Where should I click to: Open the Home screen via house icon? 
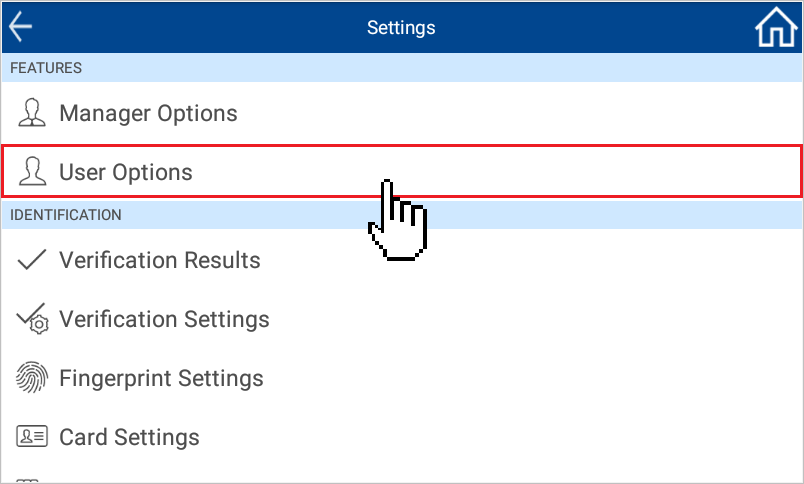pyautogui.click(x=776, y=27)
